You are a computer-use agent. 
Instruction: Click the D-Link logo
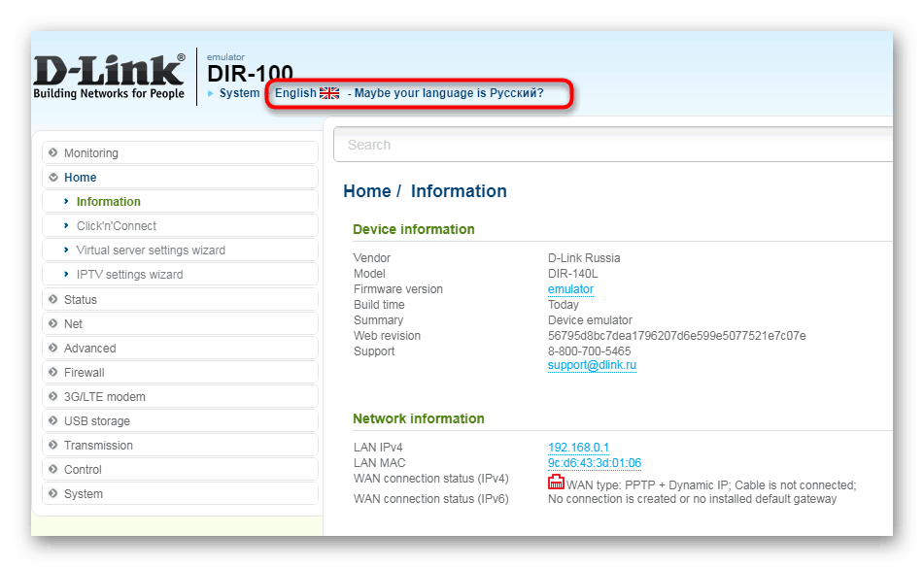109,77
